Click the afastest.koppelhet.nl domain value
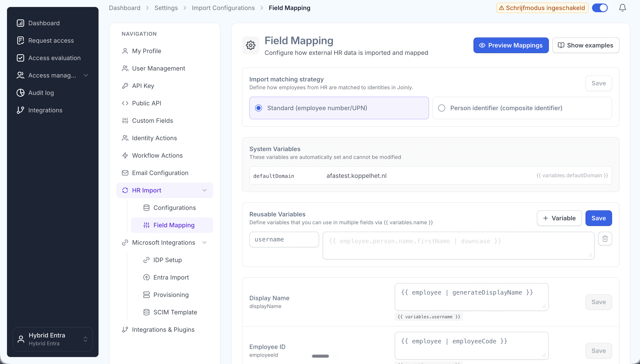The height and width of the screenshot is (364, 640). (x=356, y=176)
